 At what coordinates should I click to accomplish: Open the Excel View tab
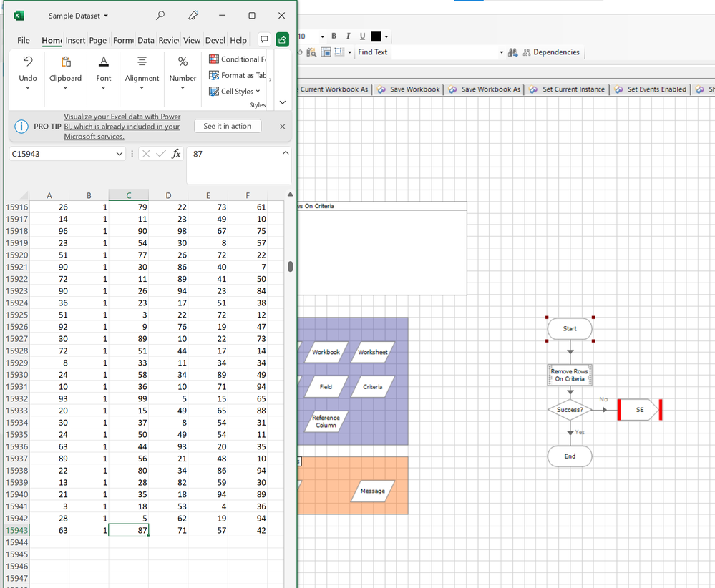[x=192, y=40]
